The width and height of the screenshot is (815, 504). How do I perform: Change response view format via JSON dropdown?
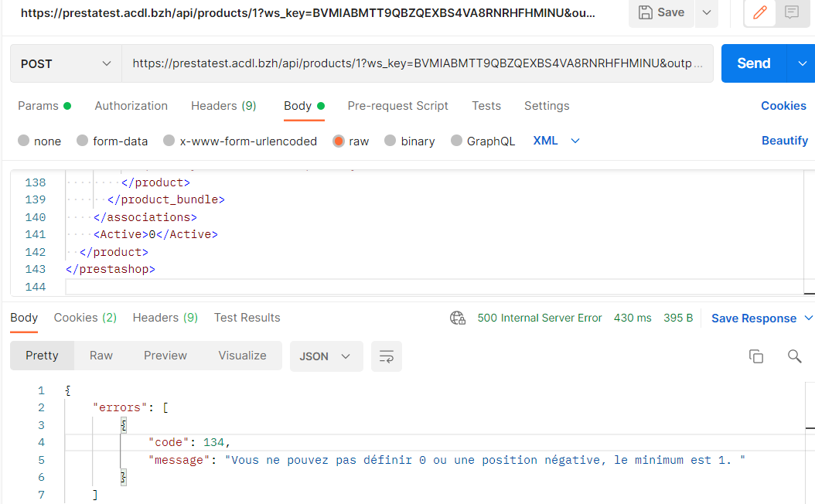pyautogui.click(x=326, y=356)
